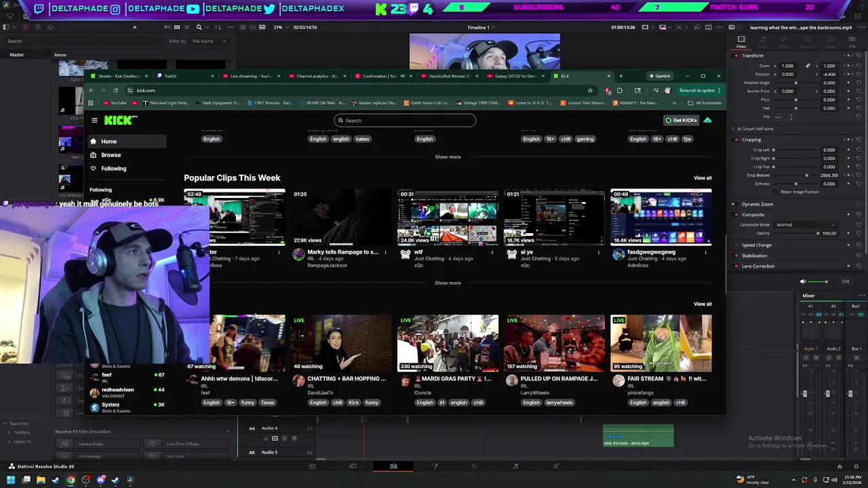Open the Composite Mode dropdown showing Normal

point(806,224)
